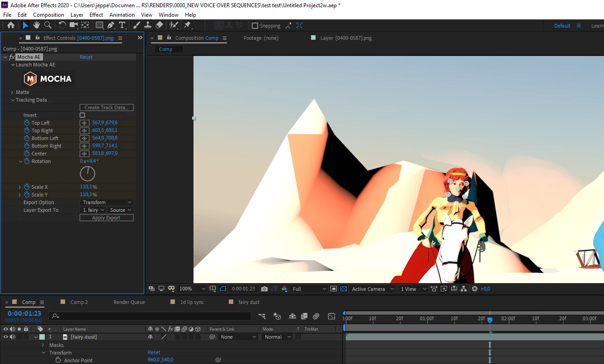The width and height of the screenshot is (604, 364).
Task: Collapse the Tracking Data section
Action: 13,100
